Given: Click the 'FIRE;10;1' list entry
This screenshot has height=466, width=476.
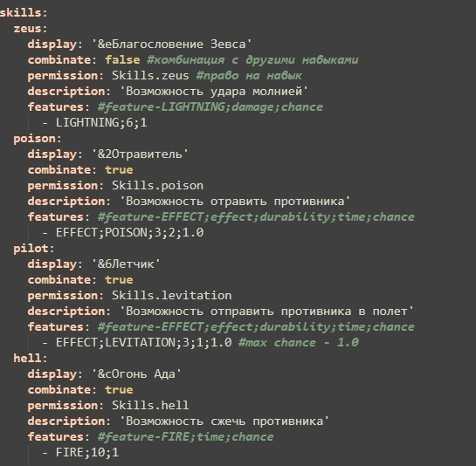Looking at the screenshot, I should (87, 453).
